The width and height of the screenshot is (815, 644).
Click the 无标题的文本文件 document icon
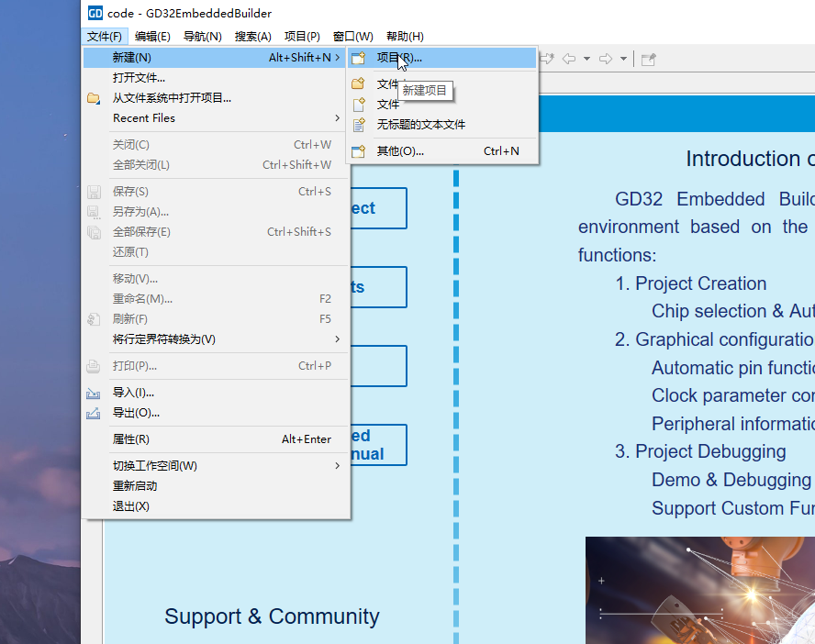click(359, 125)
